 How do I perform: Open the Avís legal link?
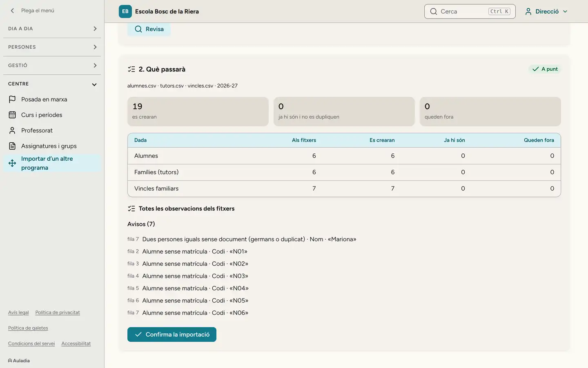[x=18, y=312]
